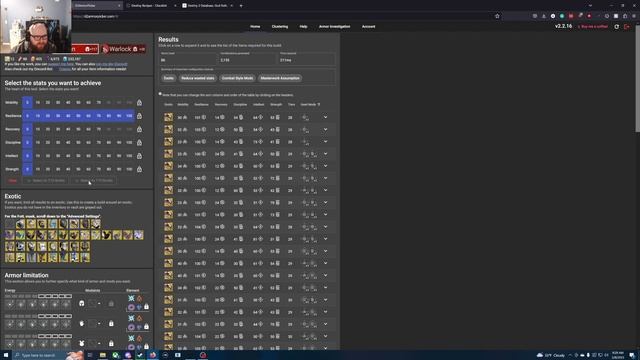The width and height of the screenshot is (640, 360).
Task: Click Masterwork Assumption chip
Action: (x=280, y=78)
